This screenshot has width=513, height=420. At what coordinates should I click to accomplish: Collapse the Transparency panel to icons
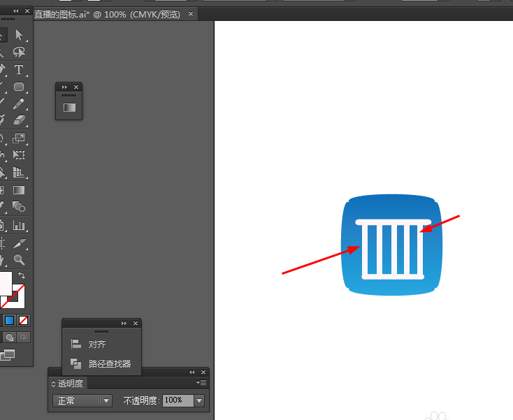pyautogui.click(x=192, y=372)
